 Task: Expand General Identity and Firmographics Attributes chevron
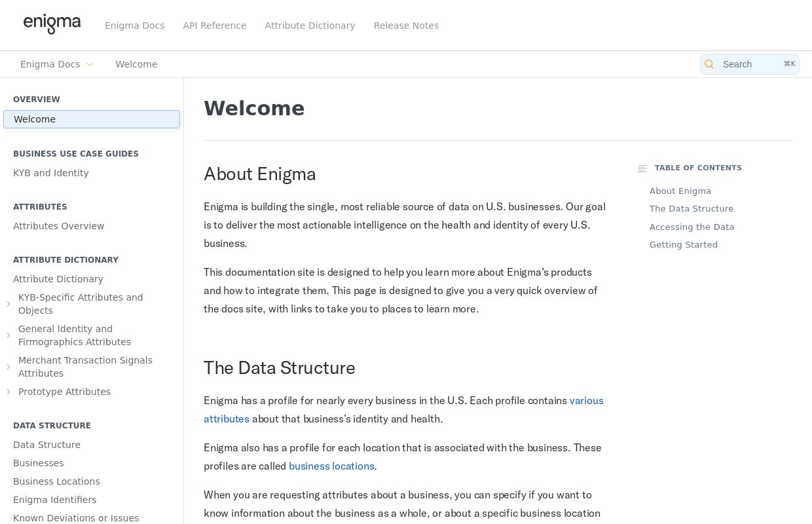pyautogui.click(x=9, y=335)
